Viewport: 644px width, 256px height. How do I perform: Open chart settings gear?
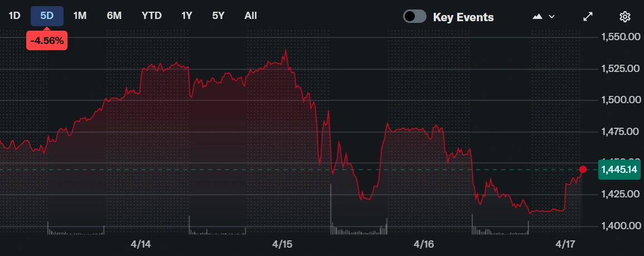click(625, 17)
